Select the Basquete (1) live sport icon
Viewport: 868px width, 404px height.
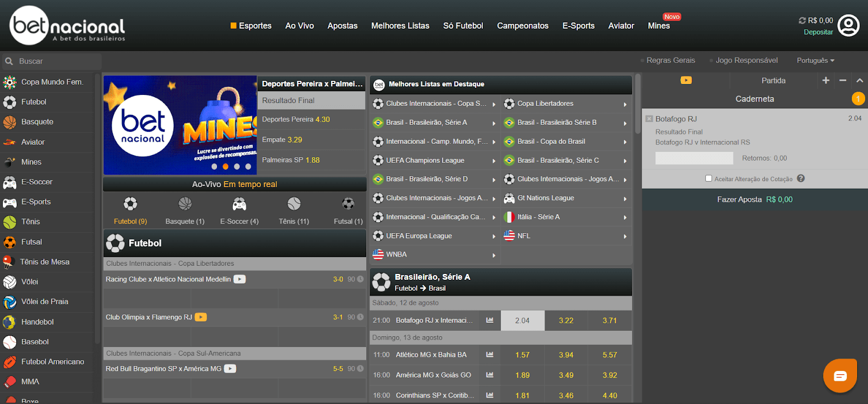pos(185,204)
